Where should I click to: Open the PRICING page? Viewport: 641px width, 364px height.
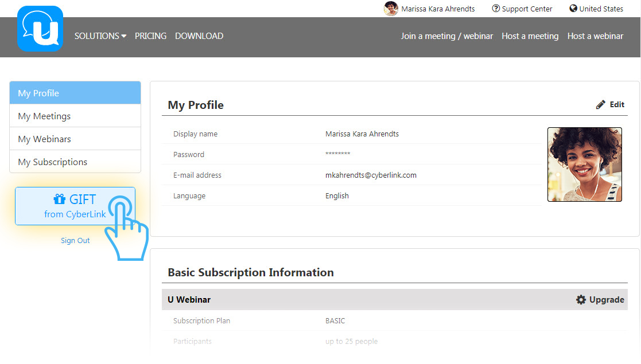[x=150, y=36]
